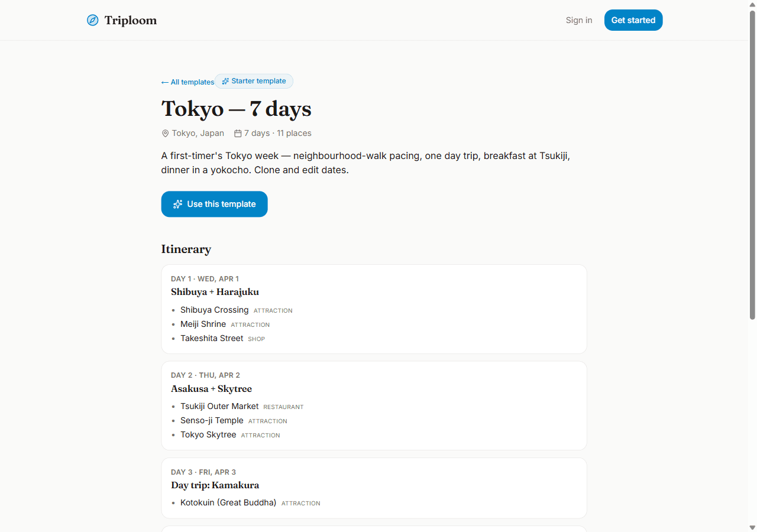Go back to All templates
The width and height of the screenshot is (757, 532).
[x=187, y=82]
